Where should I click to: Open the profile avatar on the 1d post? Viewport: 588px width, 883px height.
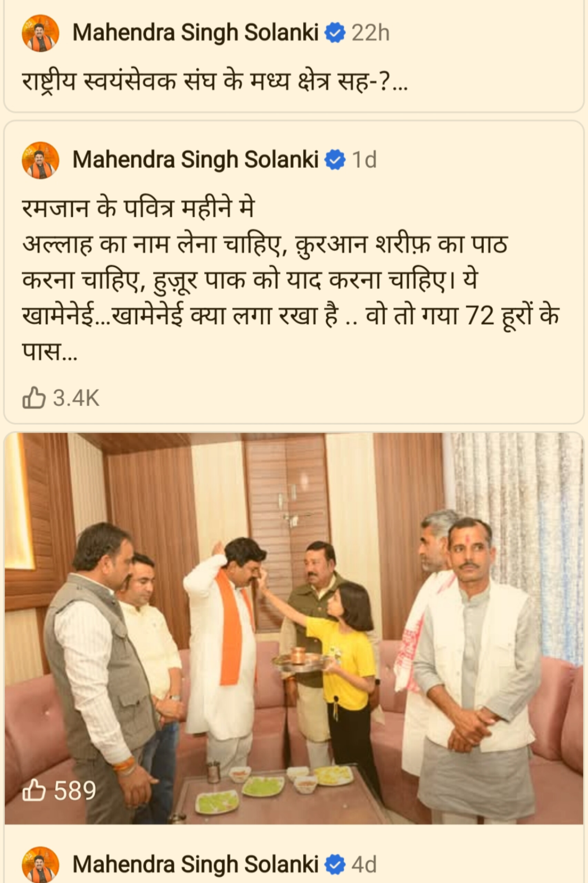40,160
